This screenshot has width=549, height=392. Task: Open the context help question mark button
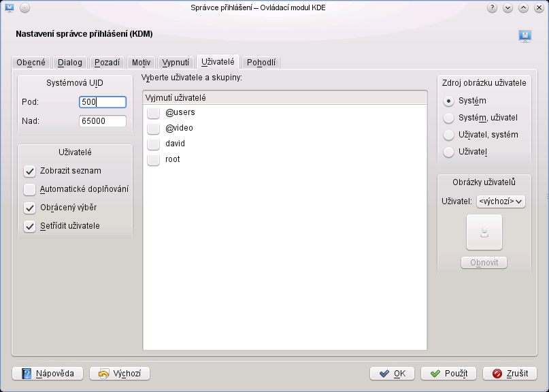pyautogui.click(x=492, y=7)
